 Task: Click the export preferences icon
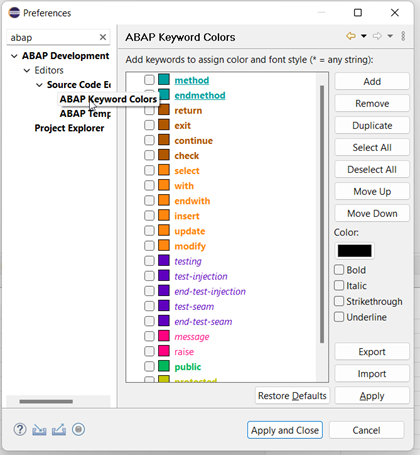pos(59,430)
